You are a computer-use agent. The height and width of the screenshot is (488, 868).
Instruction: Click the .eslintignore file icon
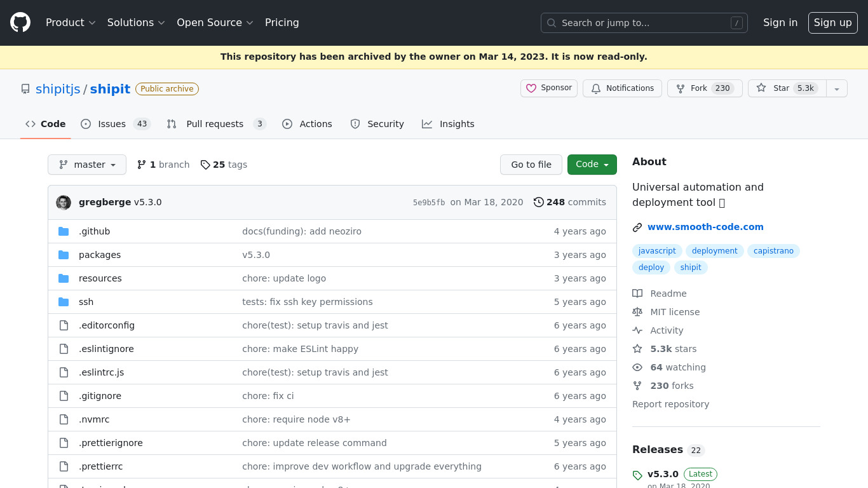64,349
